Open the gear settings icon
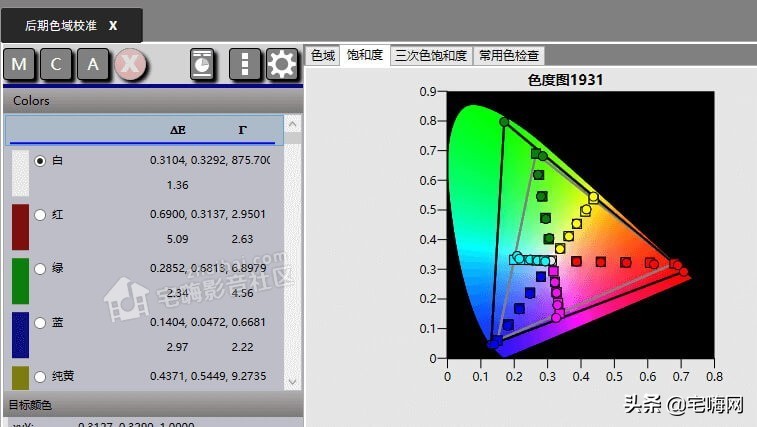 pos(282,64)
